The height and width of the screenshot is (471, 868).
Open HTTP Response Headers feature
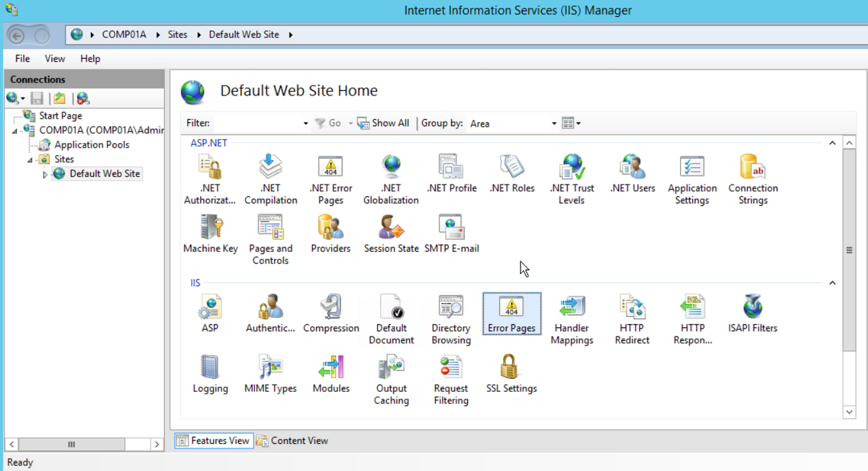click(692, 319)
